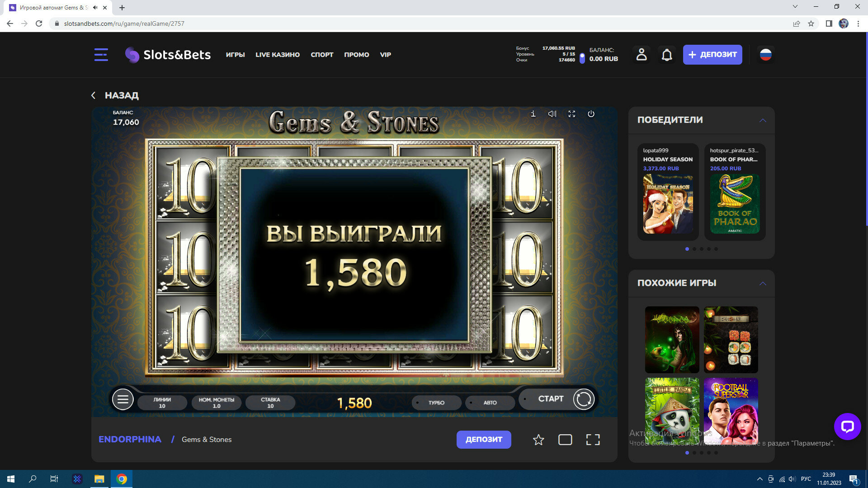Collapse the Похожие игры panel
This screenshot has height=488, width=868.
[x=763, y=283]
